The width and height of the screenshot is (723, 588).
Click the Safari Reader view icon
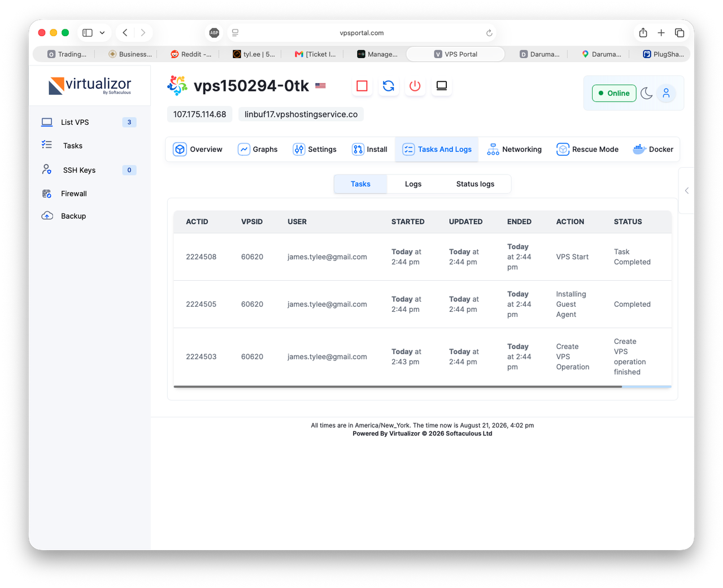coord(235,33)
